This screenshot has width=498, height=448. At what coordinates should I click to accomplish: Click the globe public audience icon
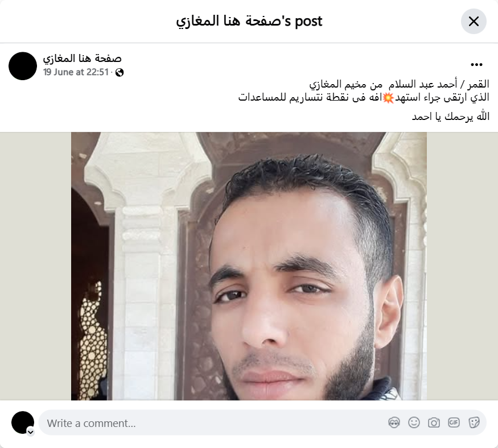tap(120, 73)
